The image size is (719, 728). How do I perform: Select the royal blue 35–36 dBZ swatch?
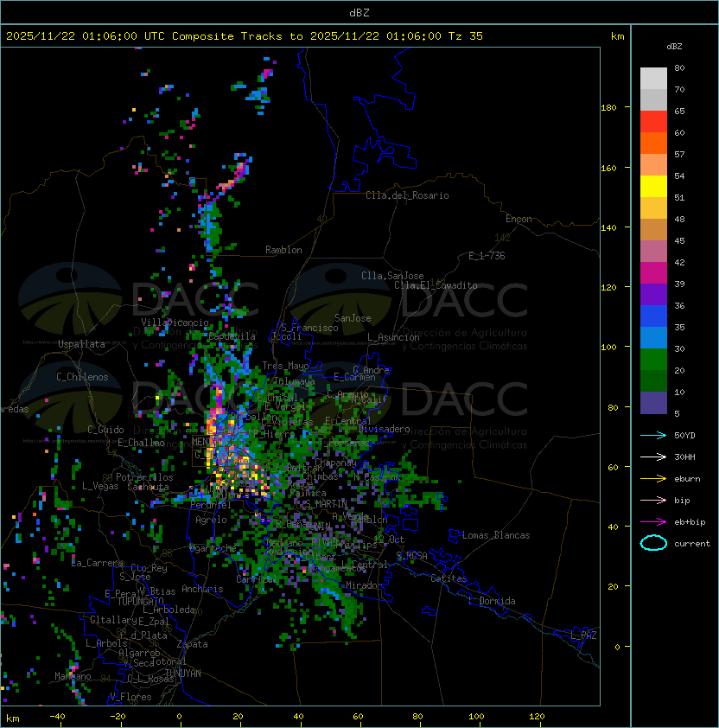[x=653, y=316]
